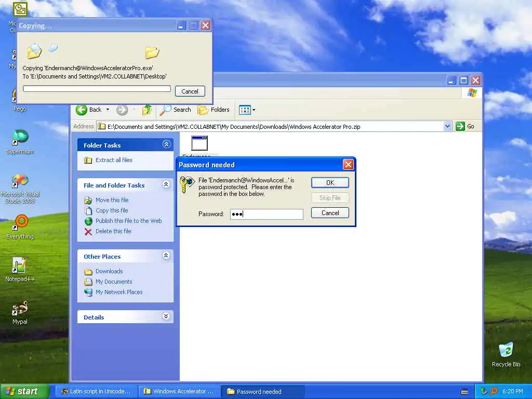Close the Password needed dialog

tap(348, 165)
